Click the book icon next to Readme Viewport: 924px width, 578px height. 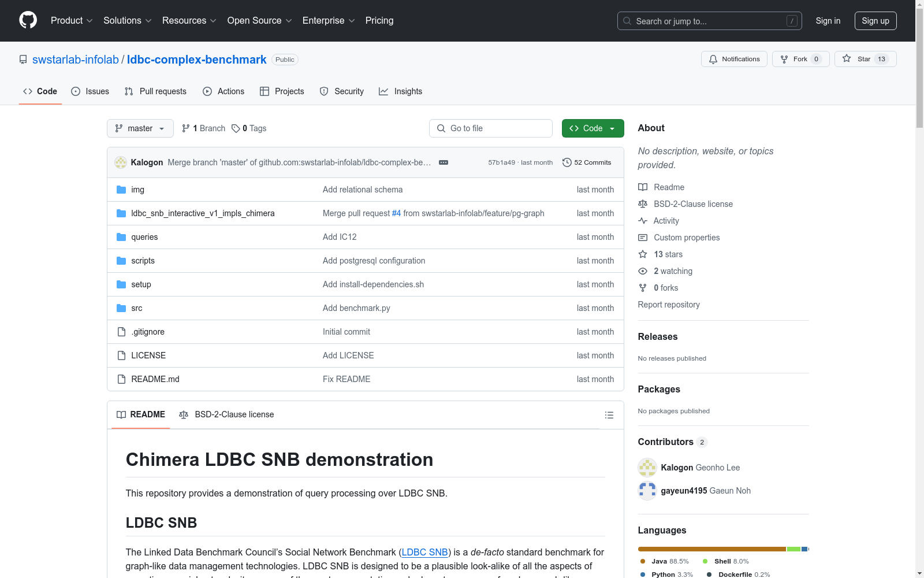point(643,187)
